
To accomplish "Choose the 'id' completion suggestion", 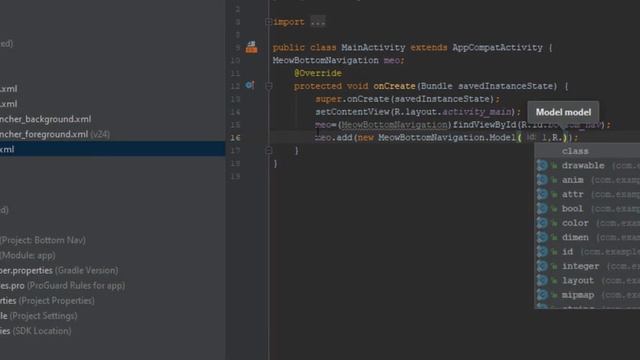I will [587, 251].
